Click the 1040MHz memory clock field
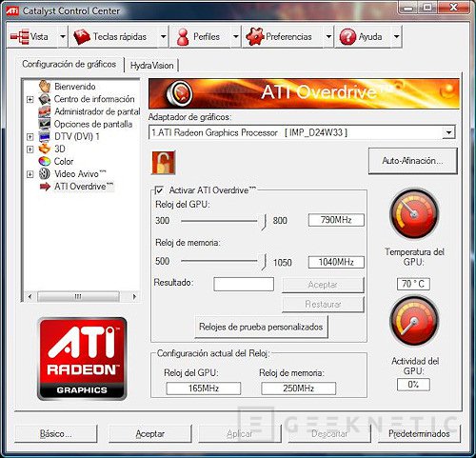476x458 pixels. tap(336, 262)
